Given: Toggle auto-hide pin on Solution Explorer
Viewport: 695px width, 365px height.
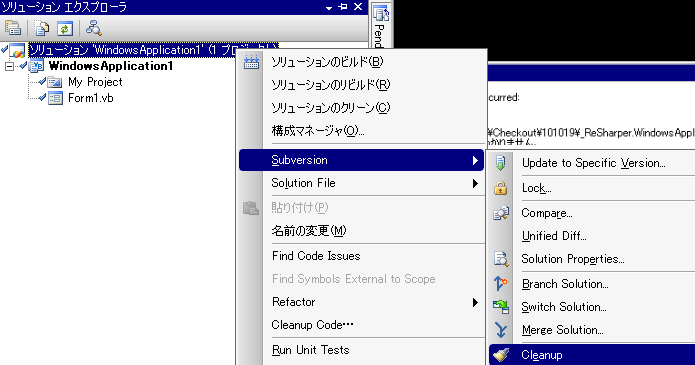Looking at the screenshot, I should [x=343, y=7].
